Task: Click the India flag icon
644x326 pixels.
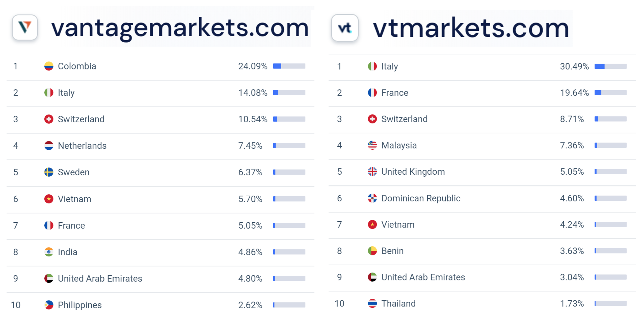Action: coord(49,252)
